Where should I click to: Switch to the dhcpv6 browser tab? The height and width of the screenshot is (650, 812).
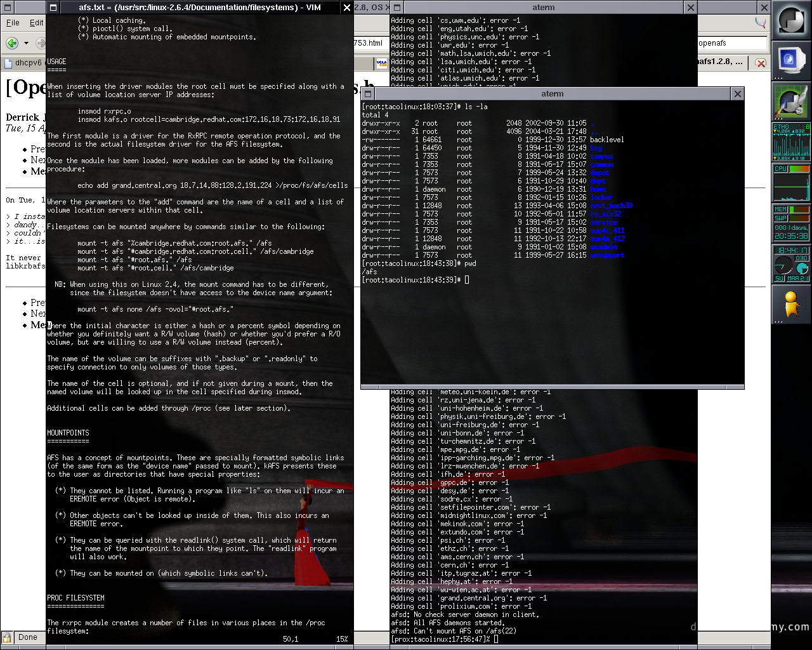(23, 63)
